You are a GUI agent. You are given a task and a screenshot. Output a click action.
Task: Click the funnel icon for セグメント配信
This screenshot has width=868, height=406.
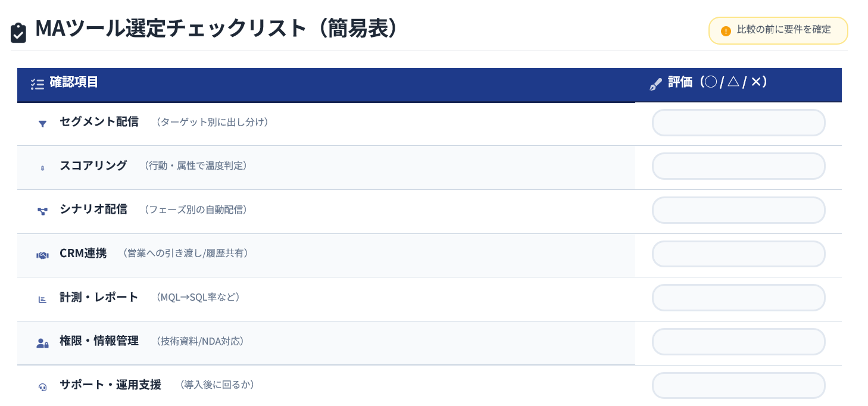(42, 124)
